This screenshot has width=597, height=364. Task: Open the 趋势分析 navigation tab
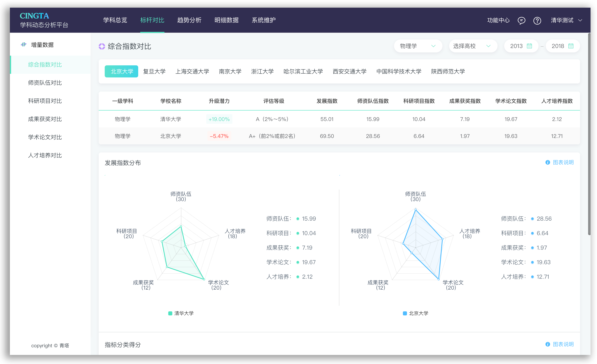click(189, 20)
